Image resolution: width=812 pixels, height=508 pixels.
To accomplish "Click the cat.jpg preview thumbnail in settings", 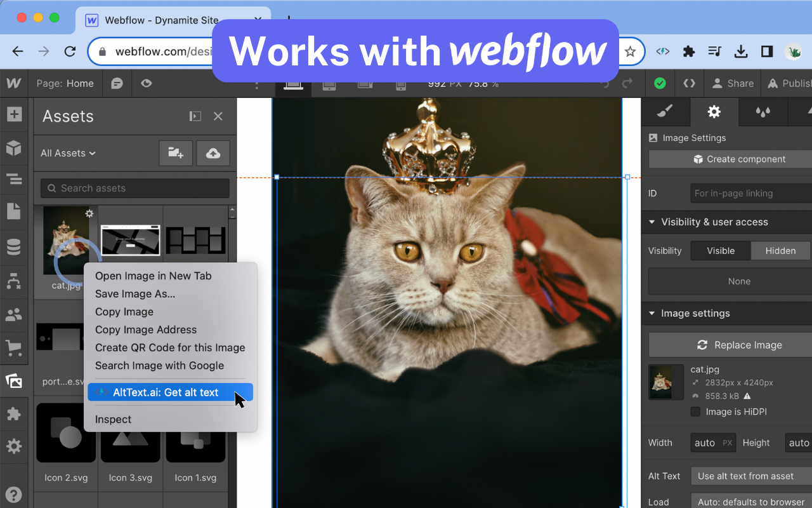I will click(665, 382).
